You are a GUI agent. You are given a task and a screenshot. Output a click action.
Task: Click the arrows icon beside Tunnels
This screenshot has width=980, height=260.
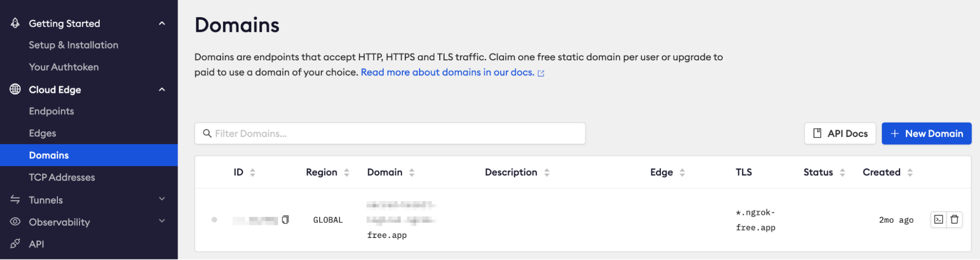point(15,200)
